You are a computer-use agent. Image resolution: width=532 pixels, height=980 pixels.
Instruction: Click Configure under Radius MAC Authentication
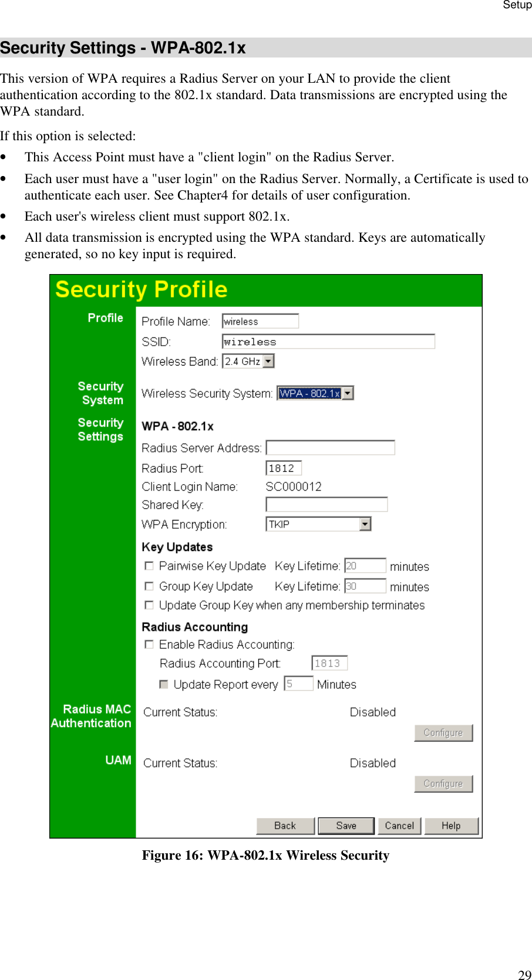tap(443, 732)
